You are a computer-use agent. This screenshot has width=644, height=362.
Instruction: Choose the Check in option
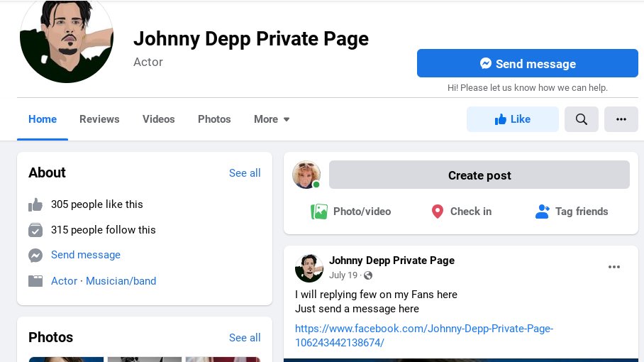[x=461, y=212]
